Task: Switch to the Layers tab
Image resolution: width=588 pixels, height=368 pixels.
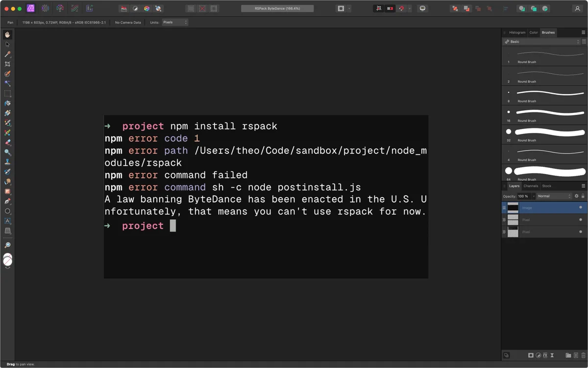Action: pyautogui.click(x=514, y=186)
